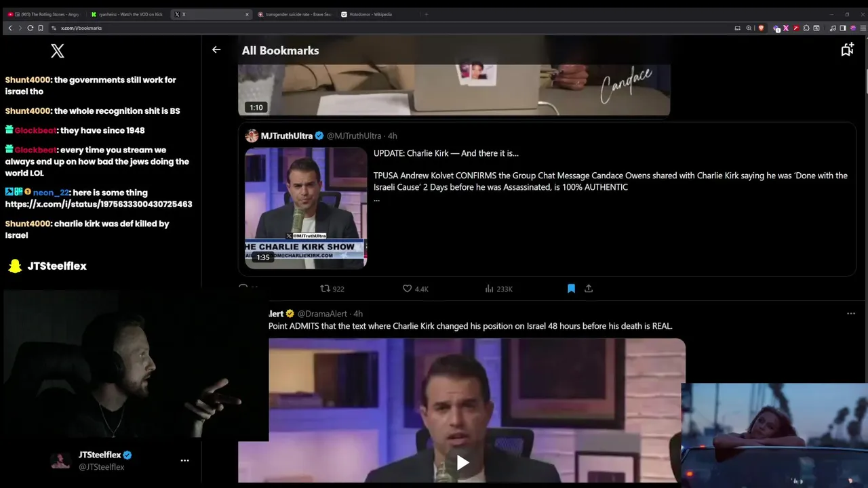Viewport: 868px width, 488px height.
Task: Switch to Holodomor Wikipedia tab
Action: click(377, 14)
